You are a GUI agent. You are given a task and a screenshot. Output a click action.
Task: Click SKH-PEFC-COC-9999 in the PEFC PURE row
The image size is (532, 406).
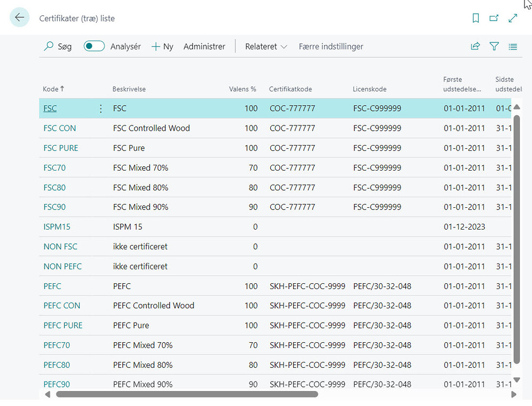(x=307, y=325)
